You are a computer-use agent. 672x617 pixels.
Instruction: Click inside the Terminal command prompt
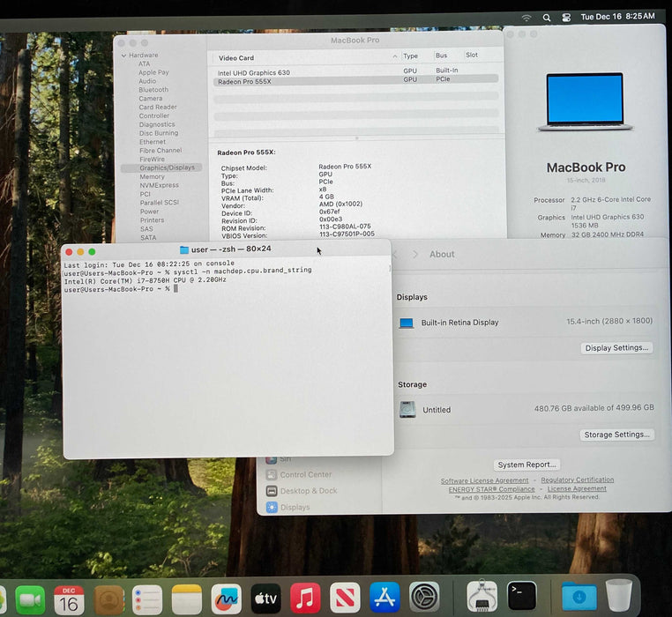(175, 289)
